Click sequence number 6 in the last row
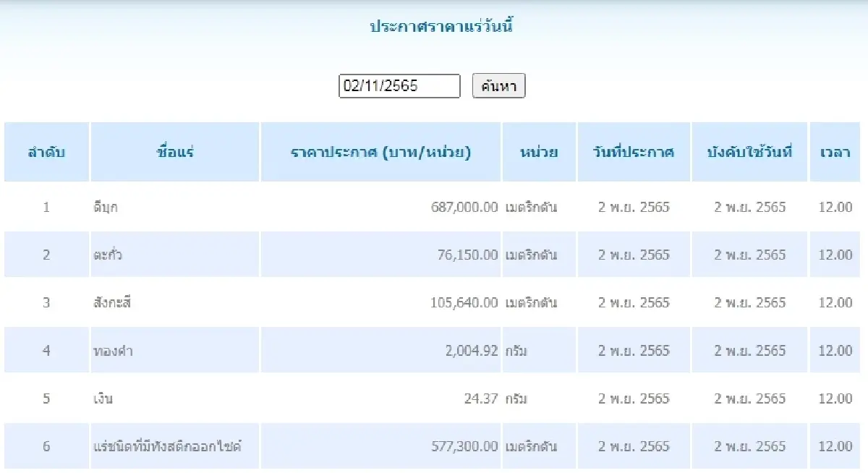Image resolution: width=868 pixels, height=473 pixels. tap(46, 446)
